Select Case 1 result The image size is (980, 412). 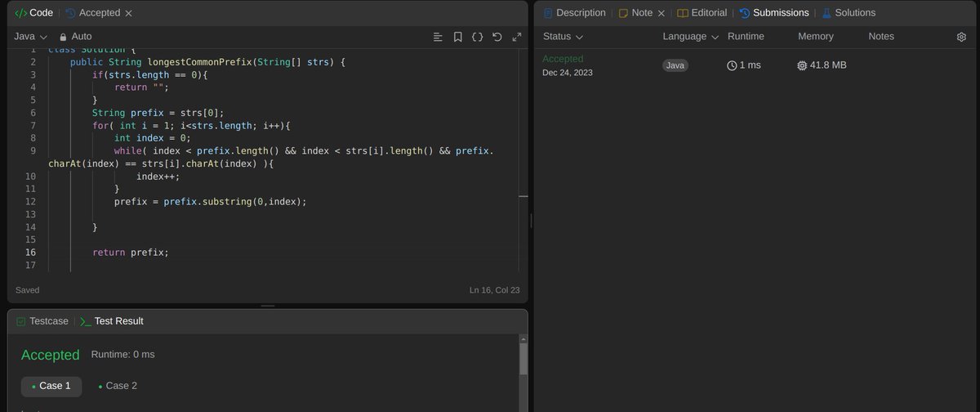coord(51,386)
